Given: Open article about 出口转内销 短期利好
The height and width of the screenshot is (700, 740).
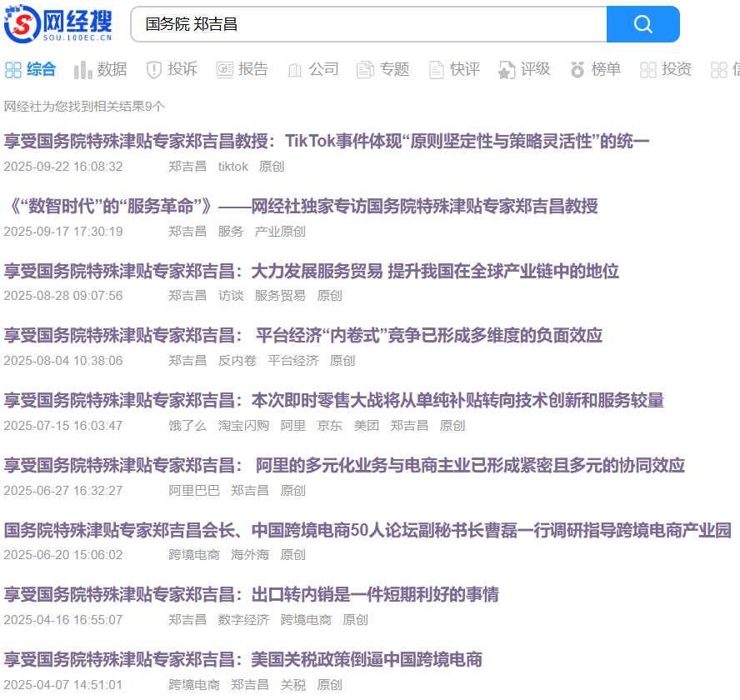Looking at the screenshot, I should (x=251, y=595).
